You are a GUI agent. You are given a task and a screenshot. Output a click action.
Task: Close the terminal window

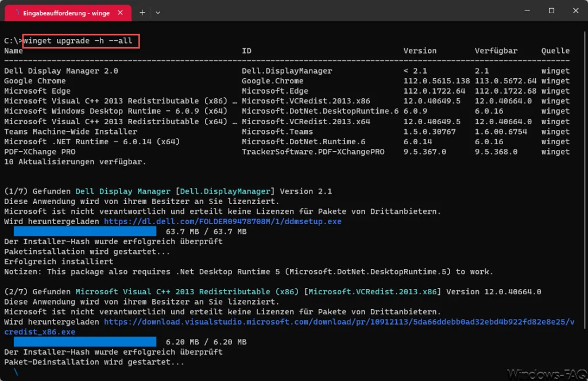pos(575,10)
